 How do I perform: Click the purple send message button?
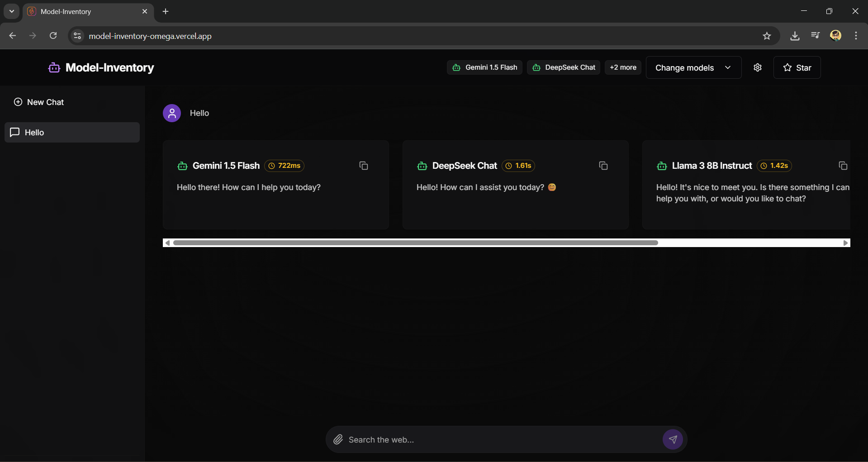[x=673, y=439]
